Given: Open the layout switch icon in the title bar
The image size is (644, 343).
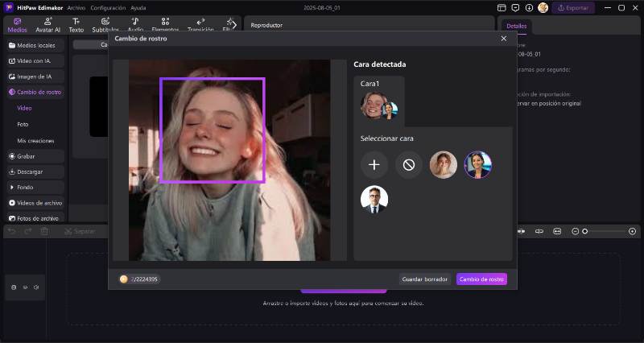Looking at the screenshot, I should pos(502,8).
